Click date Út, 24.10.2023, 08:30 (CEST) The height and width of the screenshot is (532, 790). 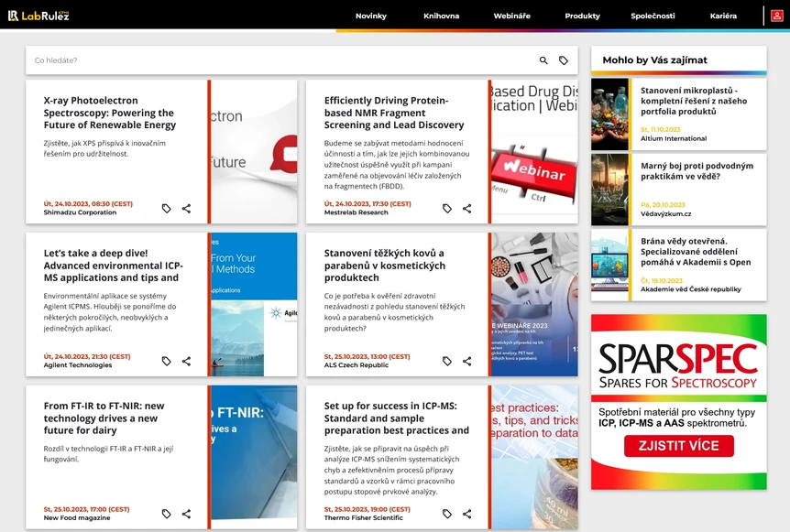point(88,204)
